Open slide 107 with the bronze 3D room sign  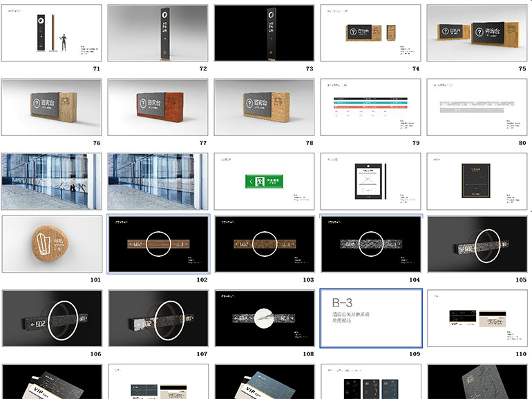pos(158,318)
